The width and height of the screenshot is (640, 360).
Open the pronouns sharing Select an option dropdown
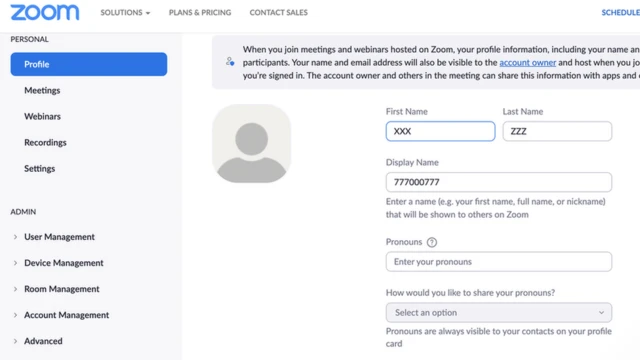pyautogui.click(x=499, y=313)
